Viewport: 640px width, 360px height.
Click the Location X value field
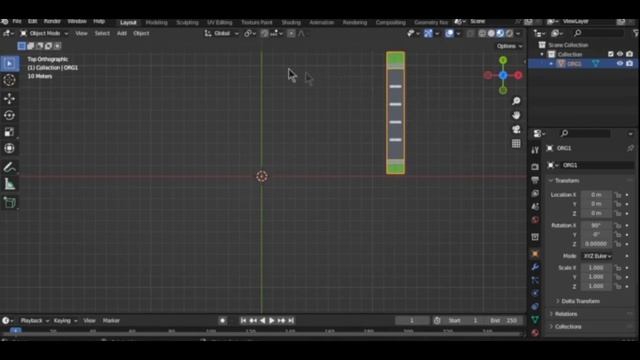(596, 195)
